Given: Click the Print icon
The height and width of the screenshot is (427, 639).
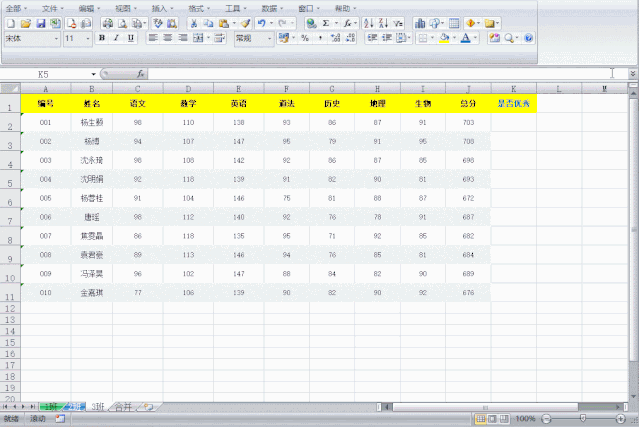Looking at the screenshot, I should (108, 24).
